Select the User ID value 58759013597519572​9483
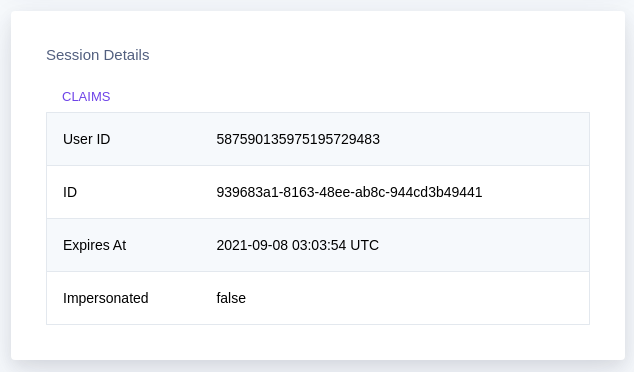The image size is (634, 372). tap(298, 139)
